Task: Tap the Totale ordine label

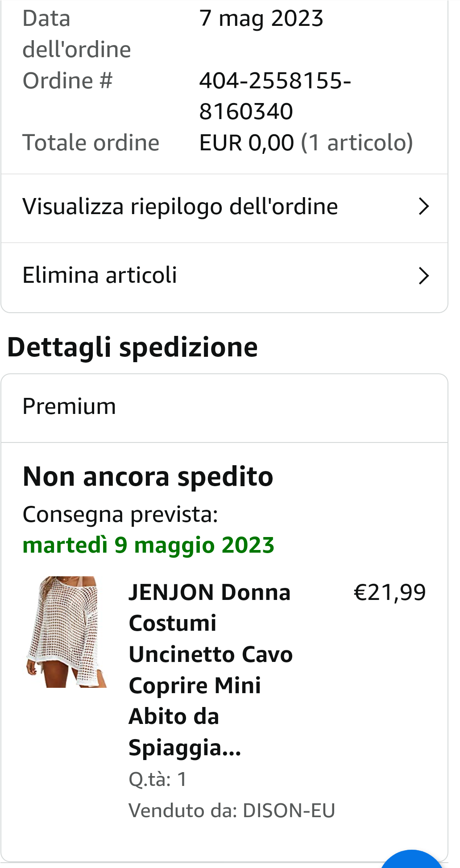Action: (x=91, y=143)
